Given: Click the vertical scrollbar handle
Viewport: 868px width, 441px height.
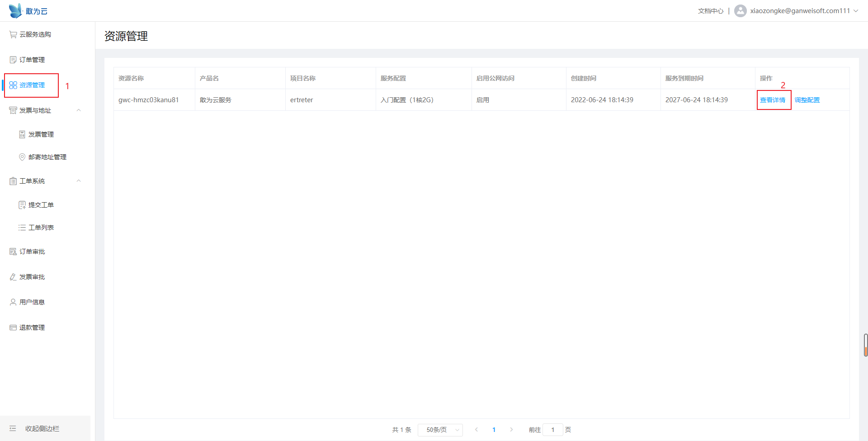Looking at the screenshot, I should point(866,345).
